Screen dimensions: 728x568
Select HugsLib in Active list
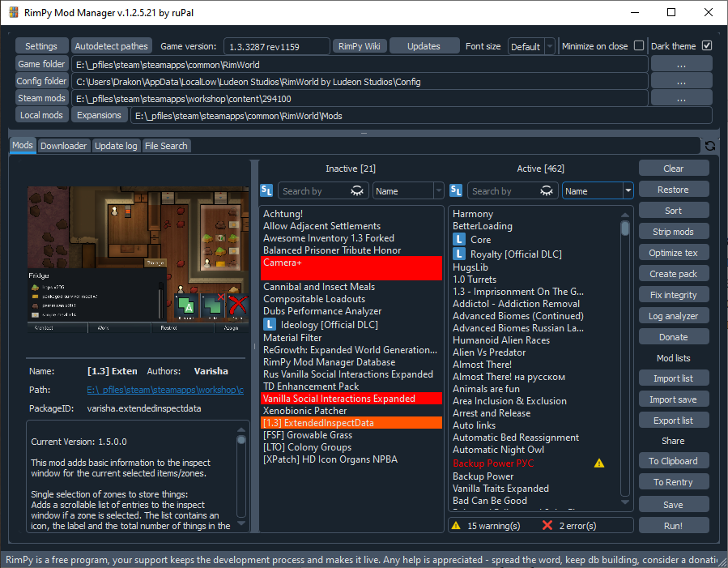pyautogui.click(x=470, y=267)
